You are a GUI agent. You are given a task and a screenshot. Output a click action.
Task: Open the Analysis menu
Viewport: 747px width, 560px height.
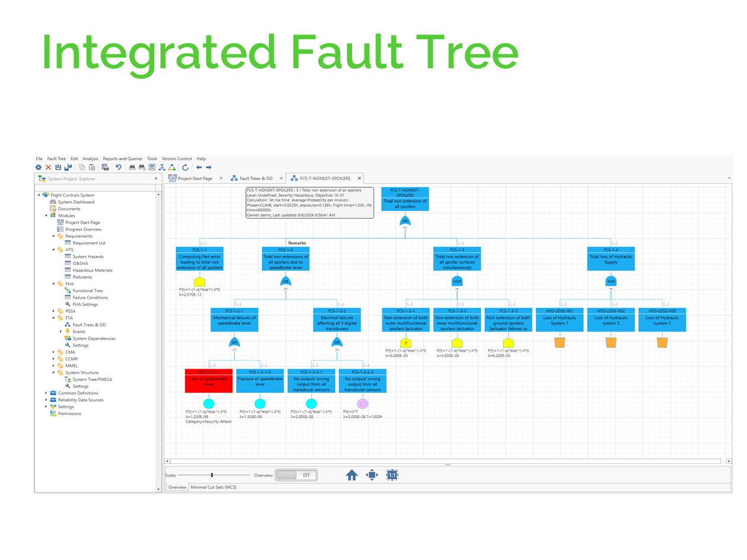pyautogui.click(x=91, y=159)
